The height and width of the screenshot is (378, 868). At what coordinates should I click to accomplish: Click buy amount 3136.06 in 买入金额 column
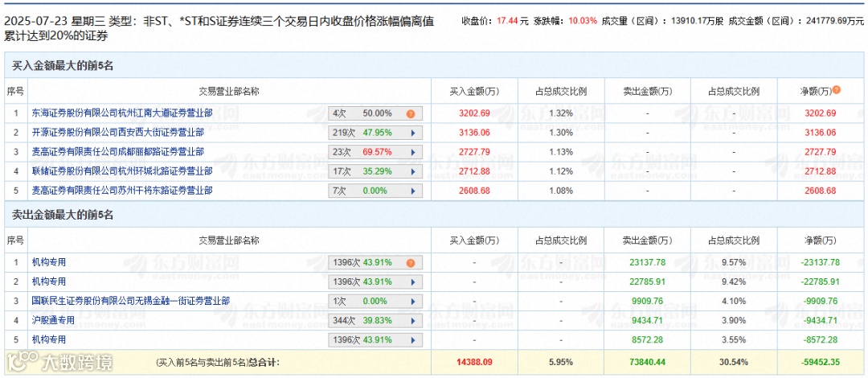[474, 133]
